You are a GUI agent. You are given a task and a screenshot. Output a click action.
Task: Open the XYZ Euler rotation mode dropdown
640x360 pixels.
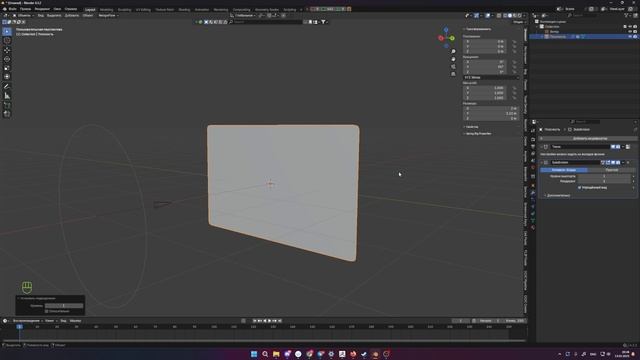[491, 77]
